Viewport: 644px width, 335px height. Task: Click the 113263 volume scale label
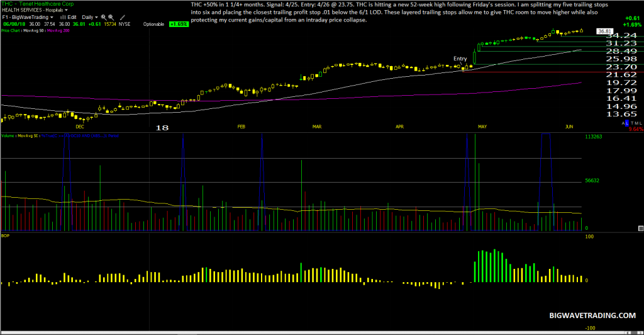pyautogui.click(x=594, y=137)
